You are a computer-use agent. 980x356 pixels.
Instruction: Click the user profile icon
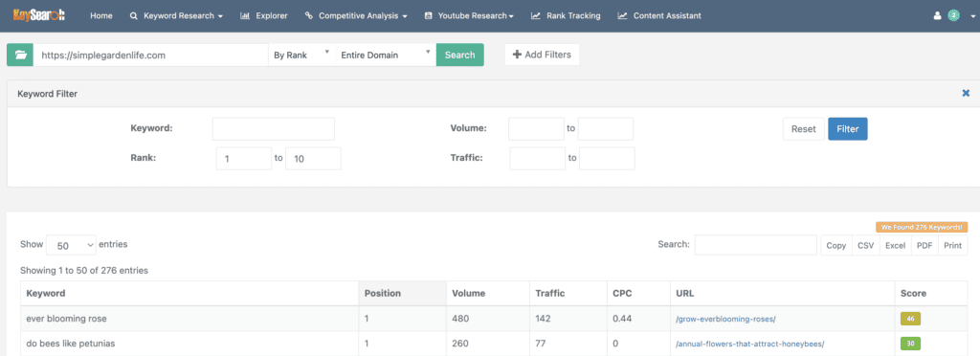point(937,15)
